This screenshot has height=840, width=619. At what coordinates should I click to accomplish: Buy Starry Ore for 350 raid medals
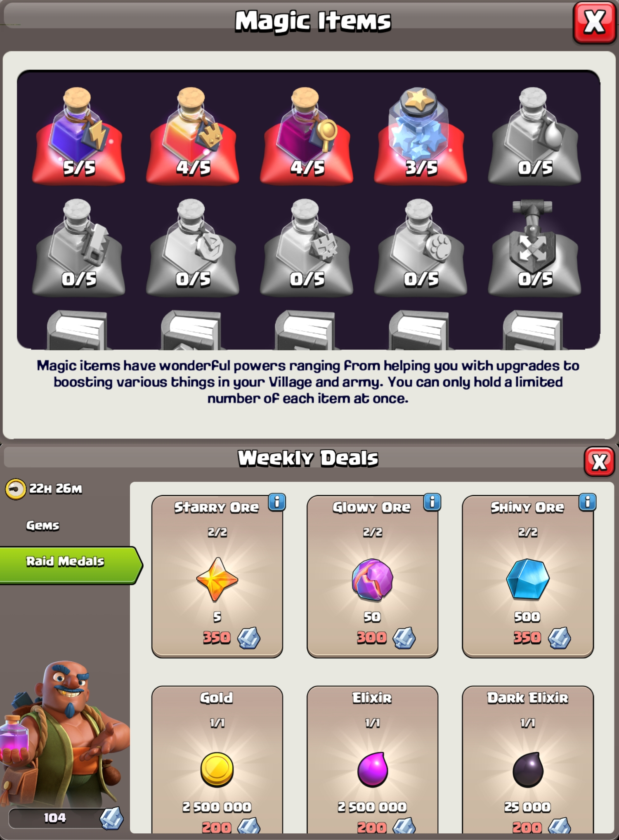pyautogui.click(x=217, y=576)
